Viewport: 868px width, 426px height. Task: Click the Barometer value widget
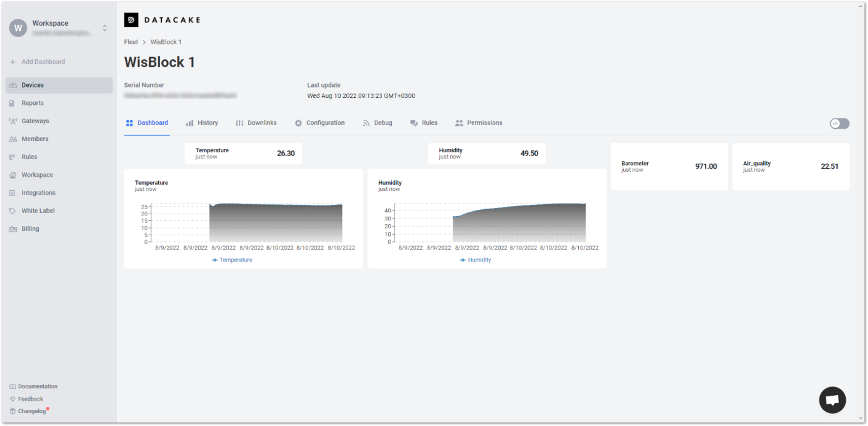click(669, 166)
